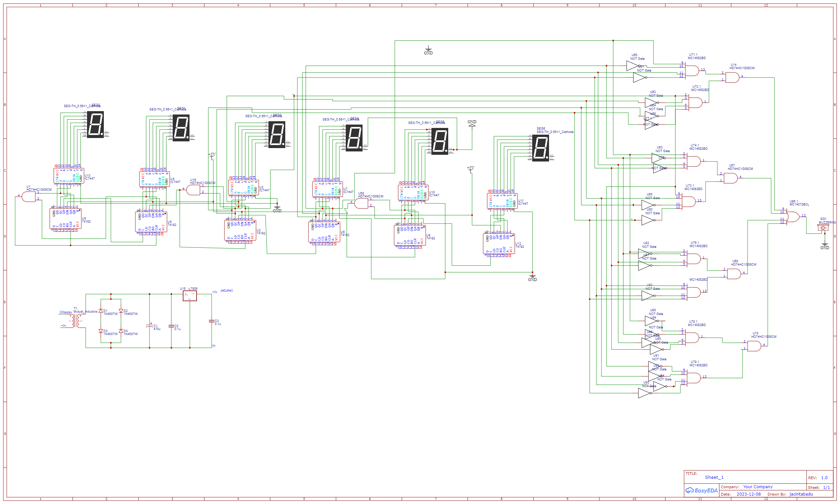Click the U88.1 MC14072BCL OR gate
Image resolution: width=840 pixels, height=504 pixels.
coord(793,217)
